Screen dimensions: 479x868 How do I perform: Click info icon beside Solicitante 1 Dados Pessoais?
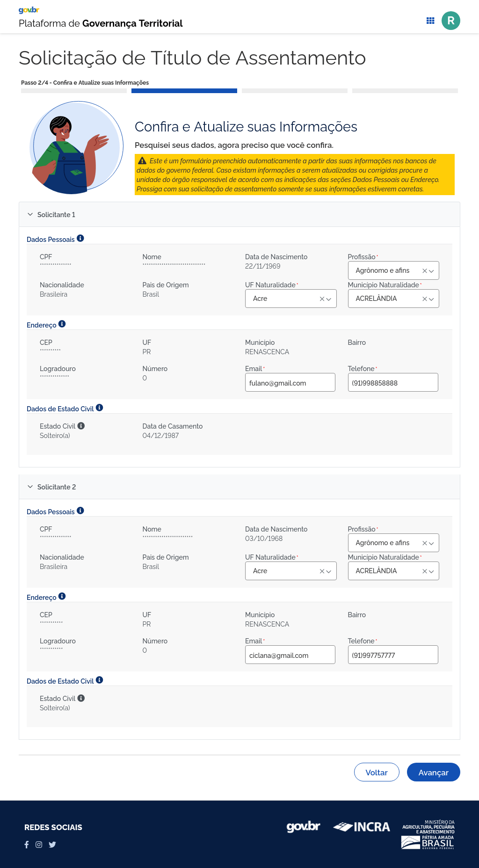(x=80, y=238)
